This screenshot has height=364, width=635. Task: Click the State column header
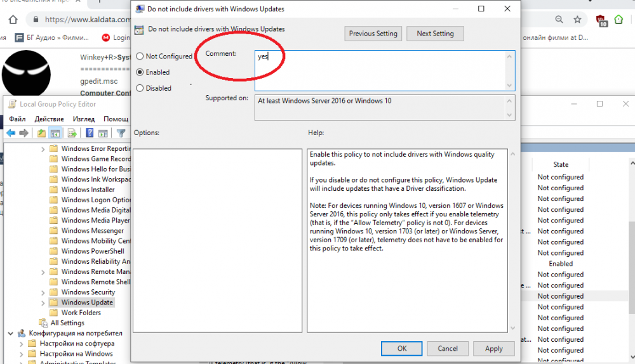561,165
